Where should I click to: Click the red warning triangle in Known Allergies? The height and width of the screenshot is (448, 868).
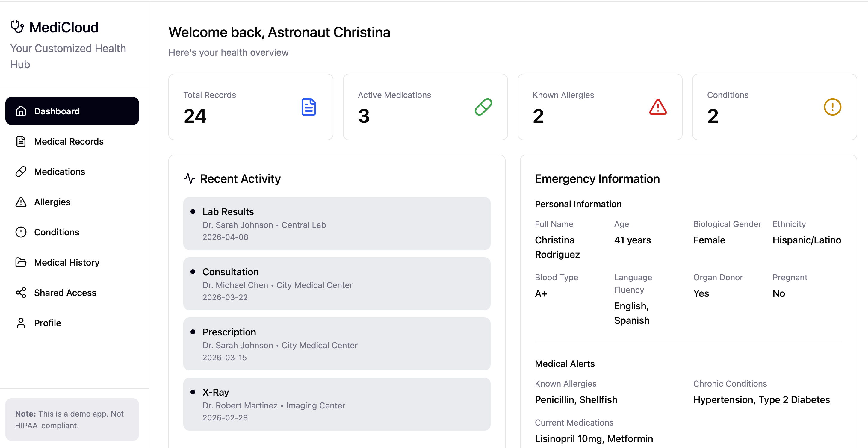pyautogui.click(x=657, y=107)
